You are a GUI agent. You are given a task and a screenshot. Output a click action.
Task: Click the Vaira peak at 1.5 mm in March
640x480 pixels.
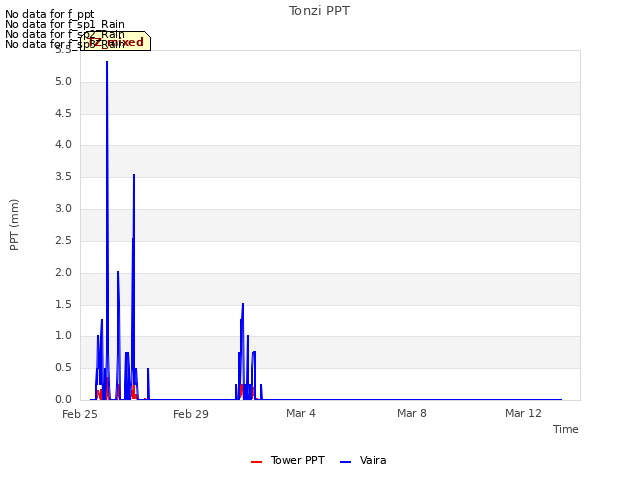[x=243, y=304]
